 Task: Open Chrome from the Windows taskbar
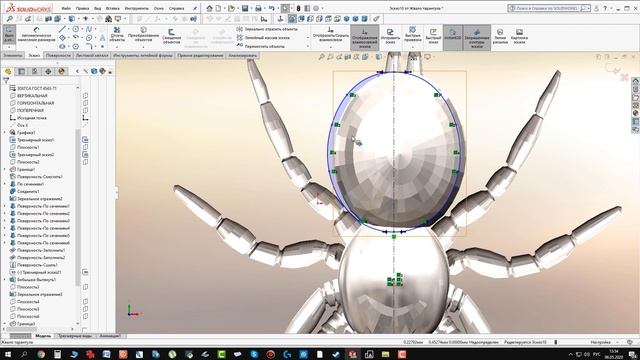click(x=41, y=354)
